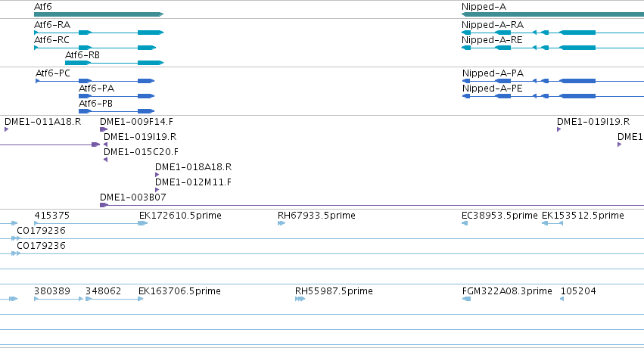Click the EK172610.5prime label
644x348 pixels.
point(180,216)
